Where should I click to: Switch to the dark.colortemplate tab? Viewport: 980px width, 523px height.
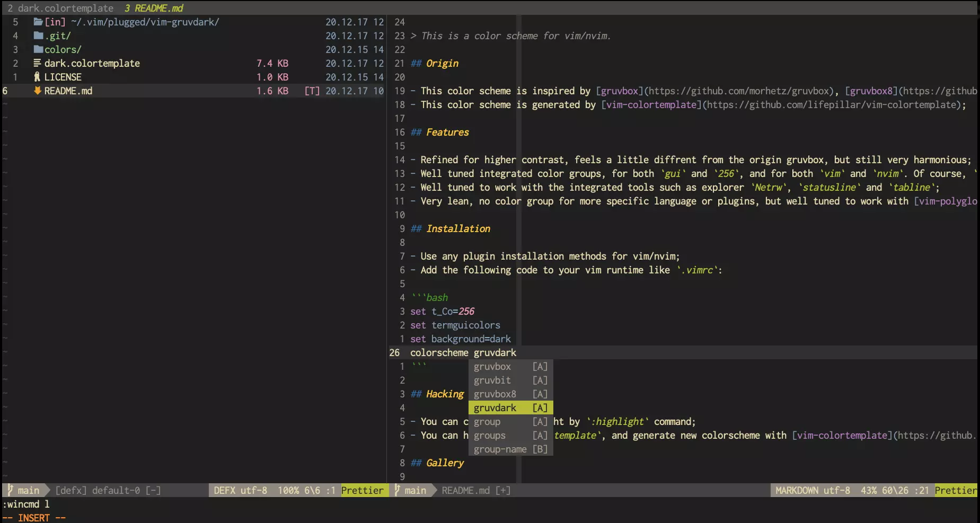click(x=60, y=8)
